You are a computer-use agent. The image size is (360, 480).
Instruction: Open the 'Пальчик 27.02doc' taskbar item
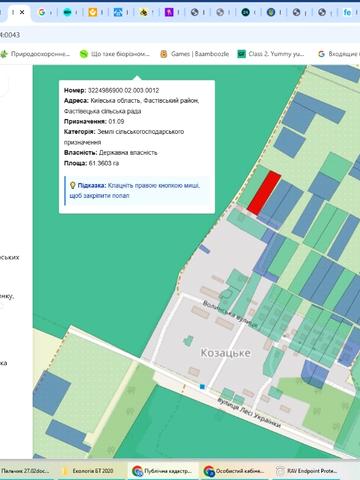click(x=25, y=471)
